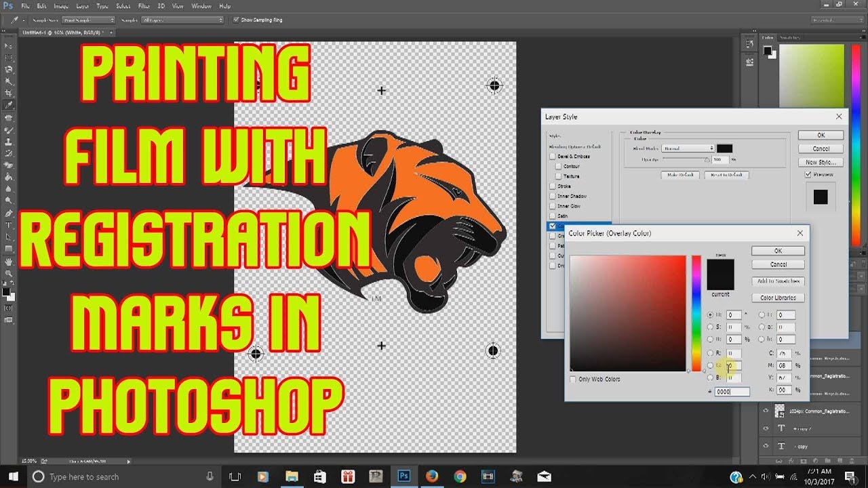Click the foreground color swatch in toolbox
This screenshot has width=868, height=488.
(6, 291)
